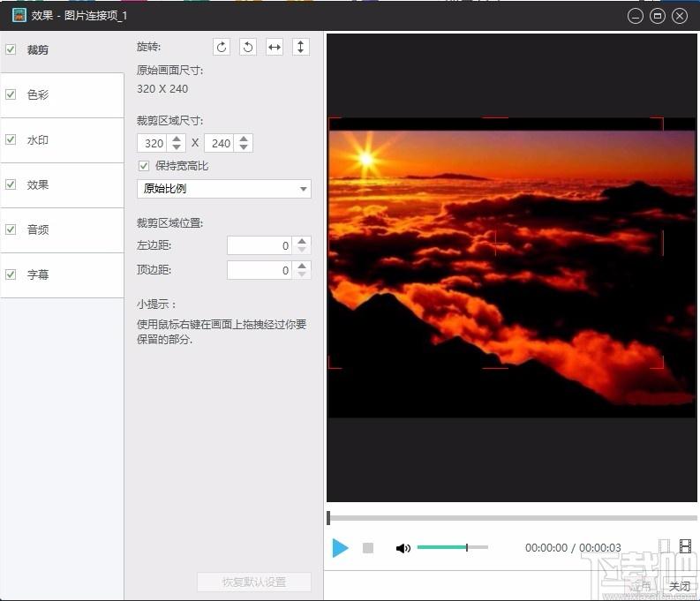This screenshot has height=601, width=700.
Task: Click the 00:00:00 / 00:00:03 time display
Action: pyautogui.click(x=573, y=547)
